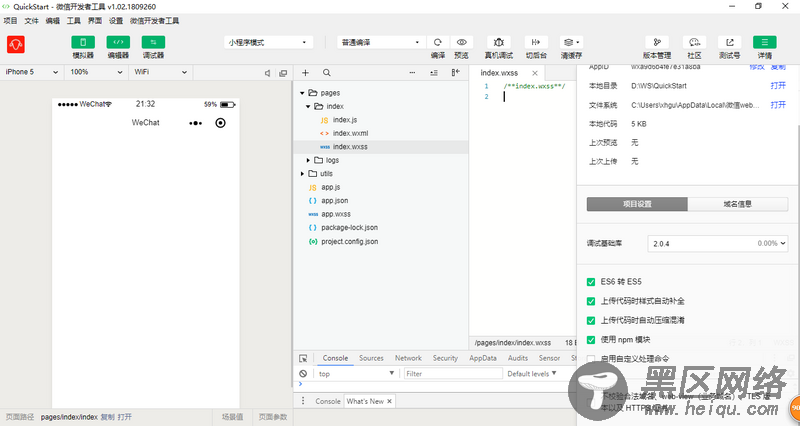Select the 项目设置 tab
Image resolution: width=800 pixels, height=426 pixels.
coord(637,204)
